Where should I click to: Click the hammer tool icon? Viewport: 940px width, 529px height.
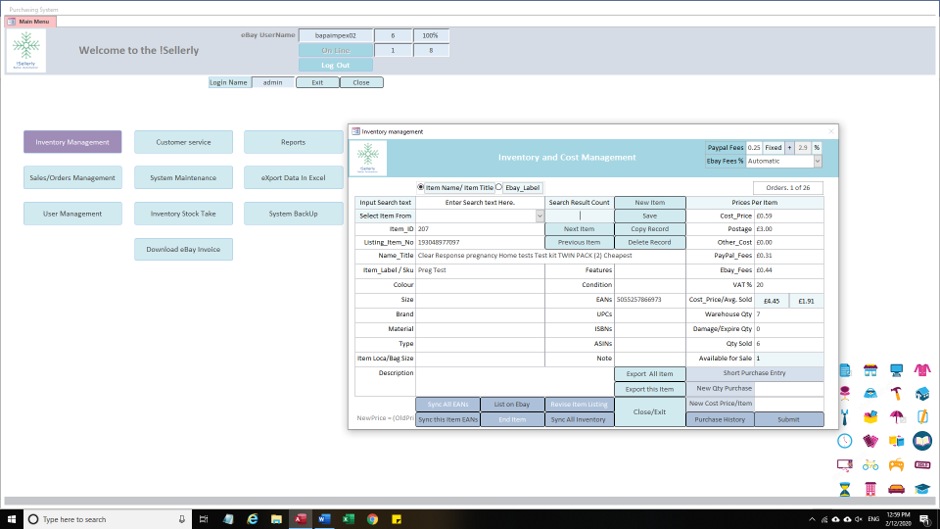coord(896,393)
